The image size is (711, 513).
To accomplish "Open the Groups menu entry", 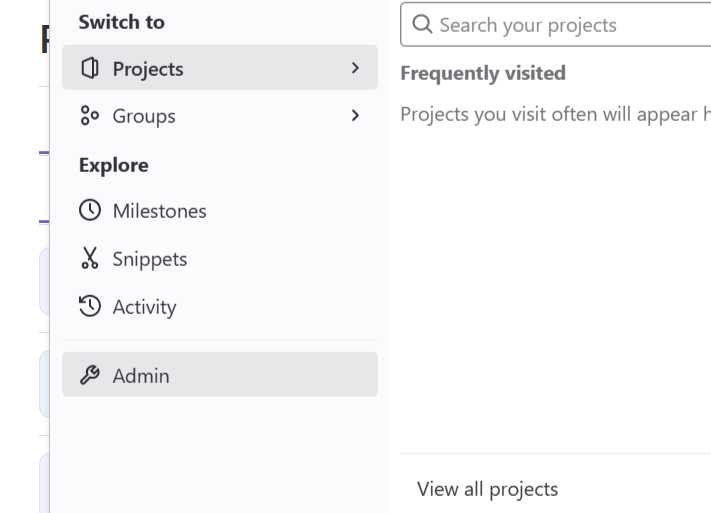I will pos(220,115).
